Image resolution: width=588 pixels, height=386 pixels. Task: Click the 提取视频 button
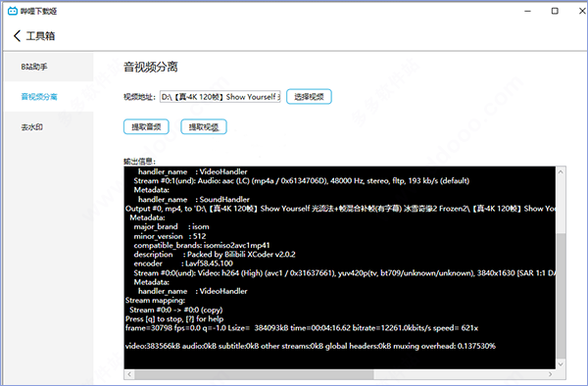click(204, 126)
